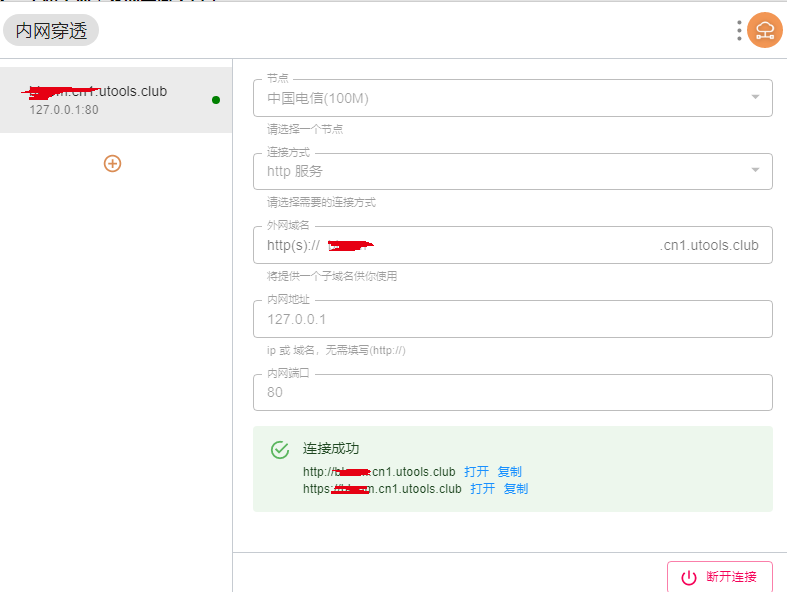This screenshot has width=787, height=592.
Task: Click the http(s):// prefix text
Action: coord(293,246)
